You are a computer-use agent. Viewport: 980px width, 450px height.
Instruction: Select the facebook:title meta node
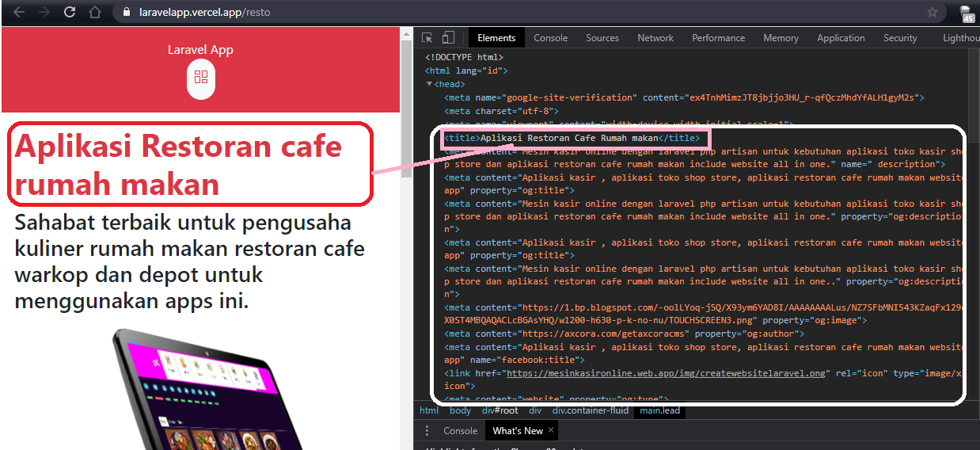coord(703,353)
